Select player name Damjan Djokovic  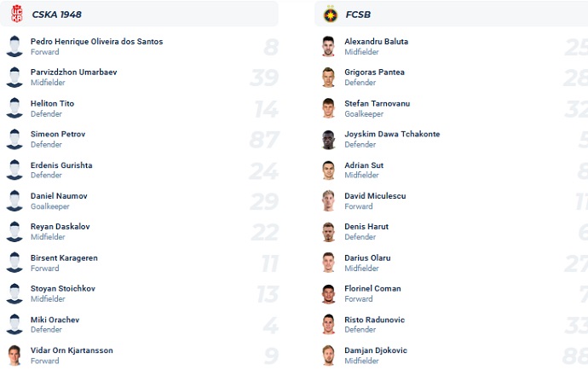click(x=376, y=350)
